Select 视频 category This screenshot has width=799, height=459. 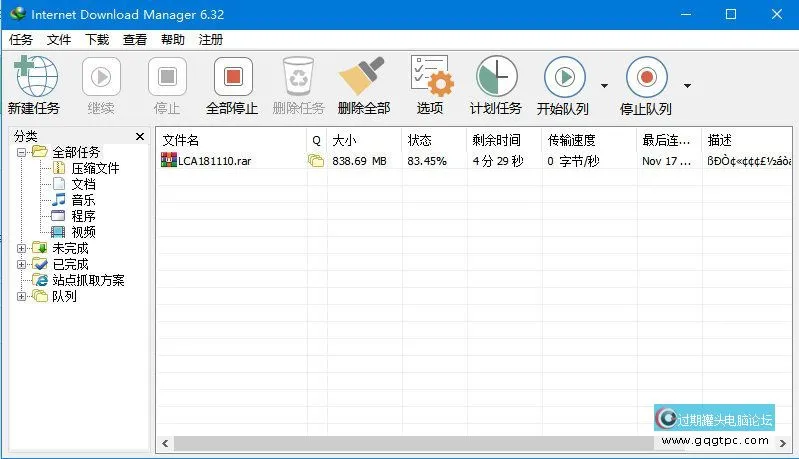[83, 232]
